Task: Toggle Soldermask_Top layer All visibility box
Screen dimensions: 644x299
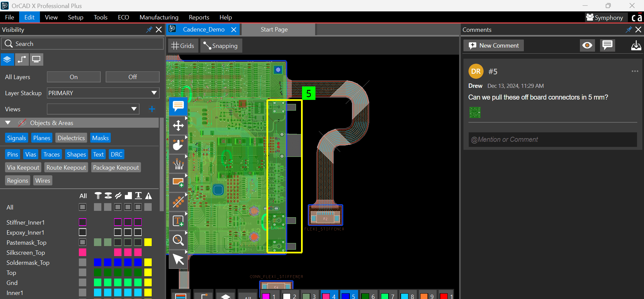Action: click(x=83, y=262)
